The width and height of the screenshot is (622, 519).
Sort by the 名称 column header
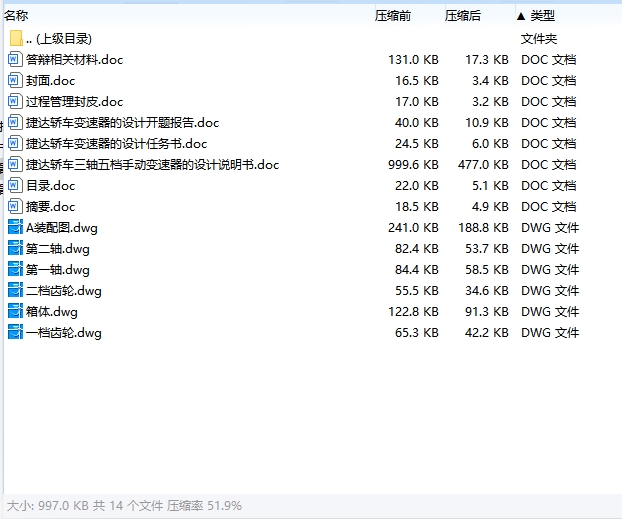(x=16, y=16)
